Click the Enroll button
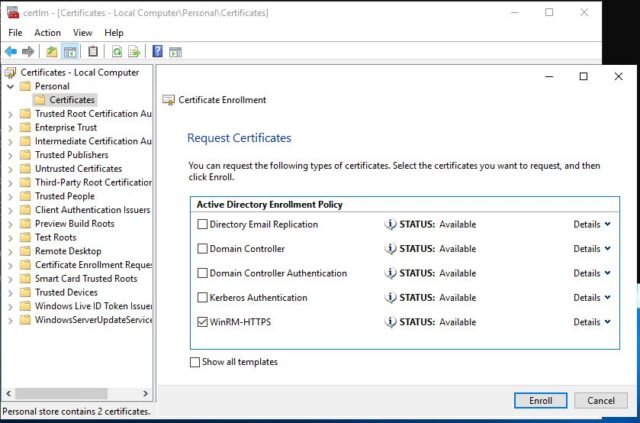This screenshot has height=423, width=640. click(x=540, y=401)
